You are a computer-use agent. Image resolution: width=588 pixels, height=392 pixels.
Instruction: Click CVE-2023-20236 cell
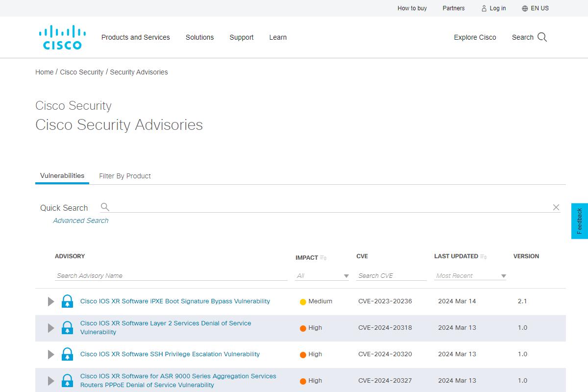(385, 301)
